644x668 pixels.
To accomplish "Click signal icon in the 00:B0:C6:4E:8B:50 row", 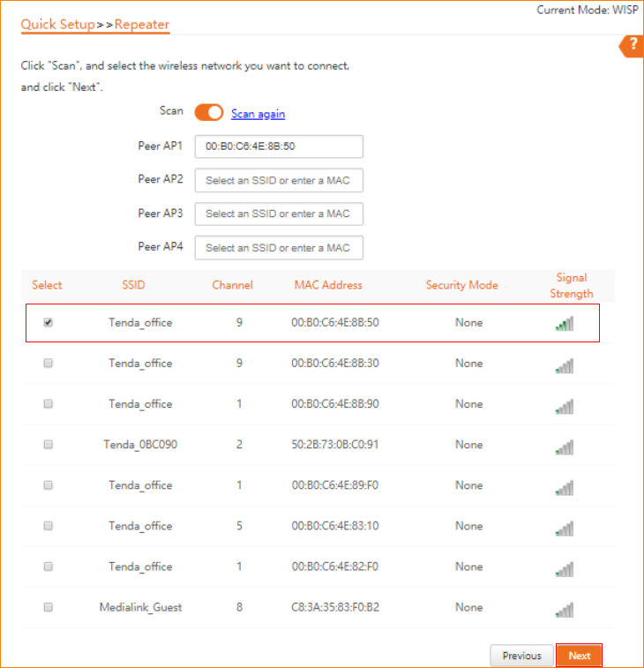I will [x=565, y=324].
